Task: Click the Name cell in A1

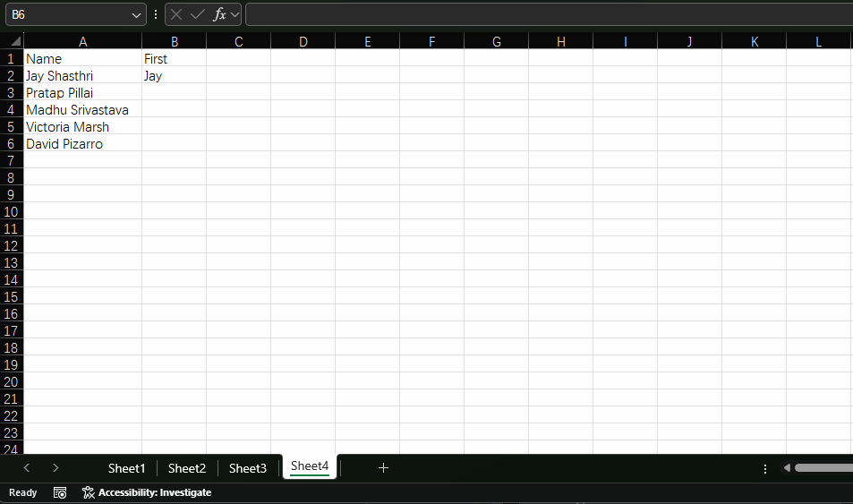Action: point(82,58)
